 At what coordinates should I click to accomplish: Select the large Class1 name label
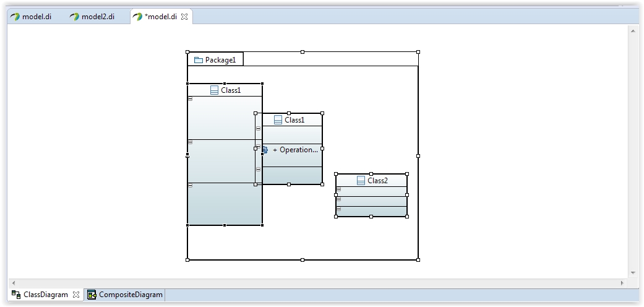231,90
